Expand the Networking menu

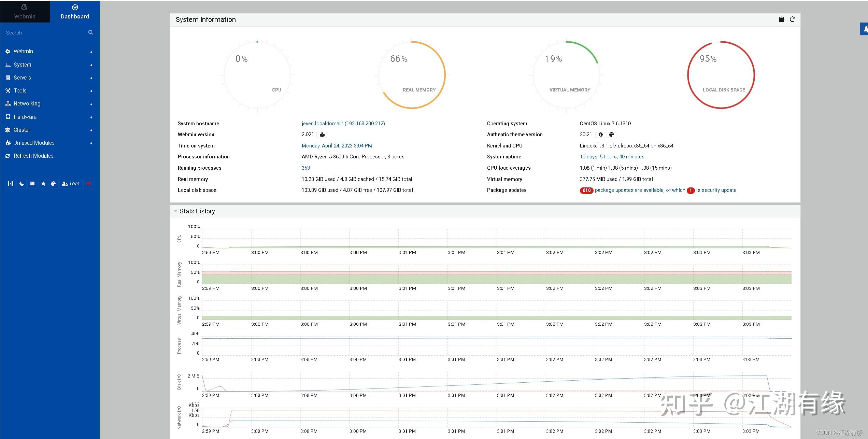click(27, 104)
